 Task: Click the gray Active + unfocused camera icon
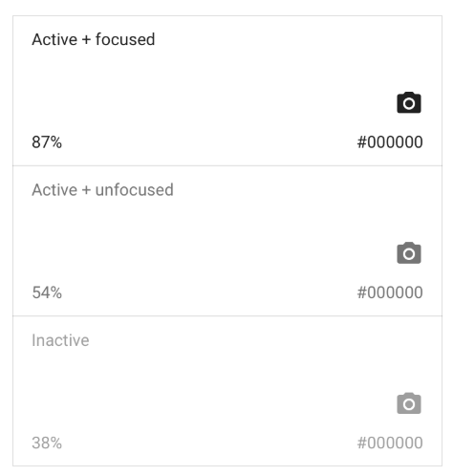click(x=409, y=253)
